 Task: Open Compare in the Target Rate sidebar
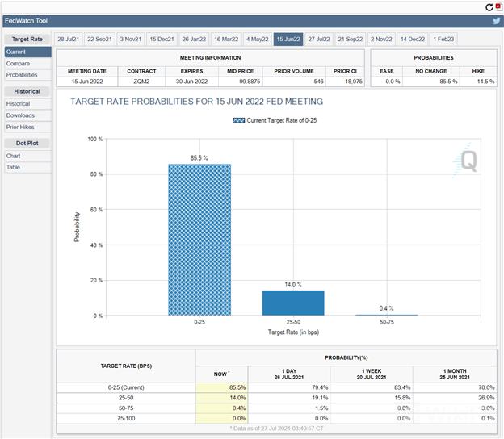19,64
